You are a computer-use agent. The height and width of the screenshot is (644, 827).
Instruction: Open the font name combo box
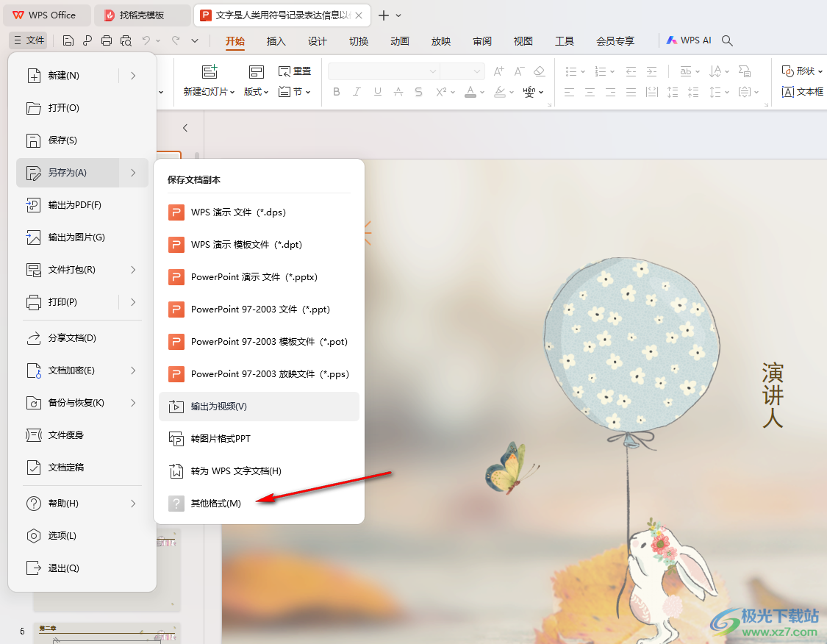click(x=384, y=71)
